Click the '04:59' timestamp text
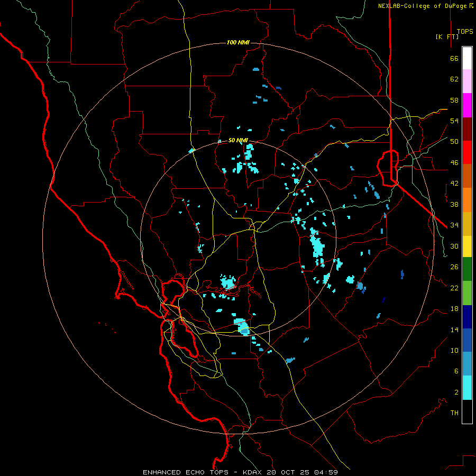 [326, 472]
